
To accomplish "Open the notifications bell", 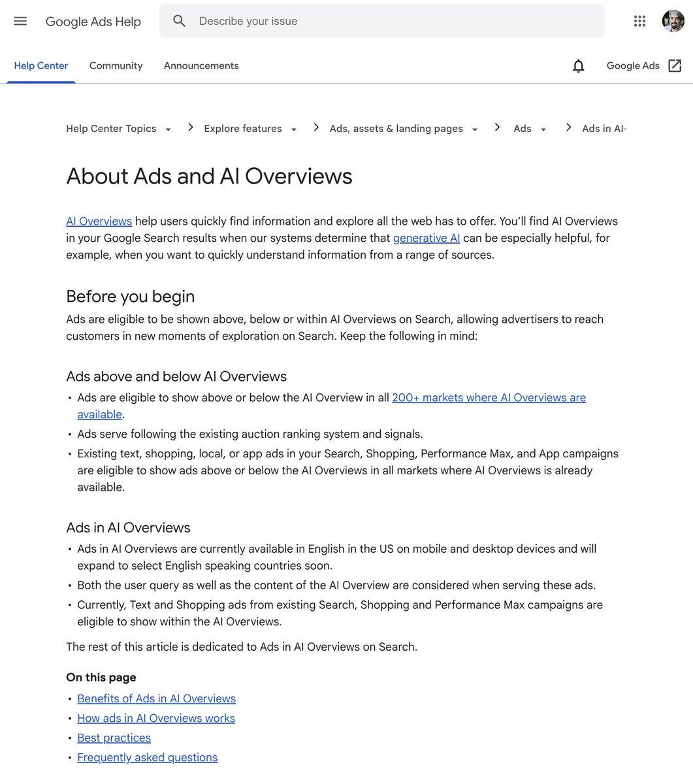I will pos(578,66).
